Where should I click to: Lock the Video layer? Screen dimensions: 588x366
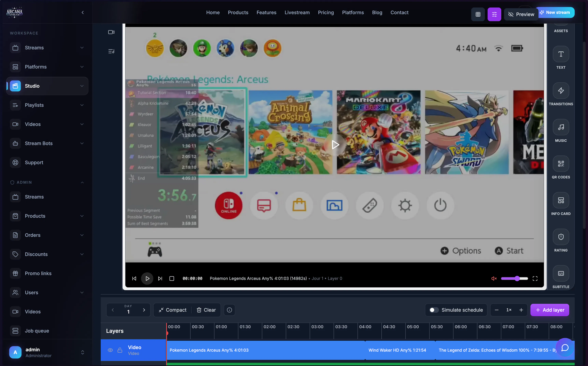pos(120,350)
